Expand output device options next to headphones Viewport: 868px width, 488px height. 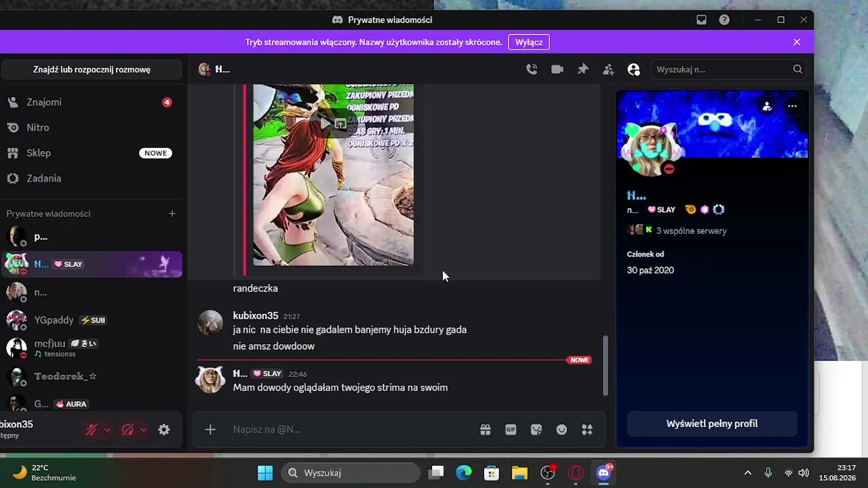point(143,430)
